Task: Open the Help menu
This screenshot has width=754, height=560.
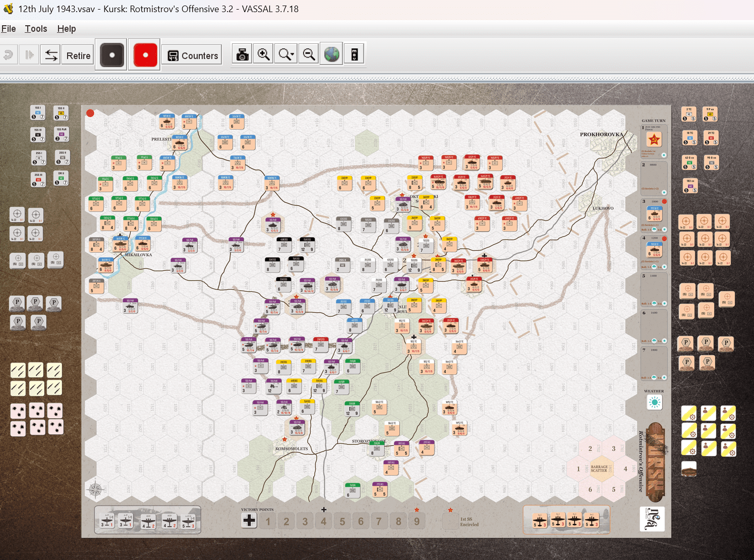Action: click(x=66, y=29)
